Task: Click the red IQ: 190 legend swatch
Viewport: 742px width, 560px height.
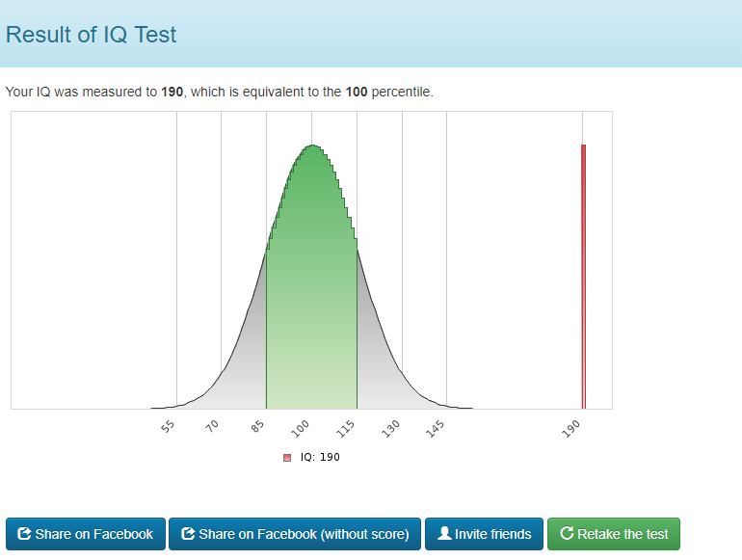Action: (287, 458)
